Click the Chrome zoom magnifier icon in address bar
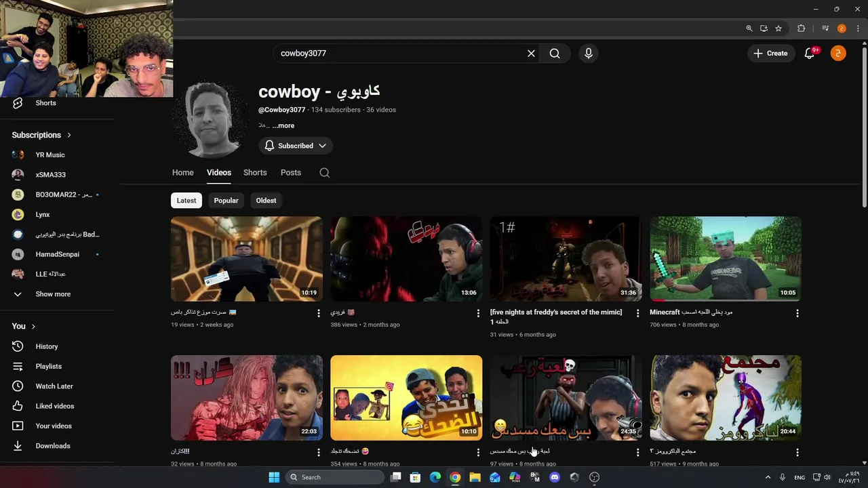Viewport: 868px width, 488px height. (x=749, y=28)
